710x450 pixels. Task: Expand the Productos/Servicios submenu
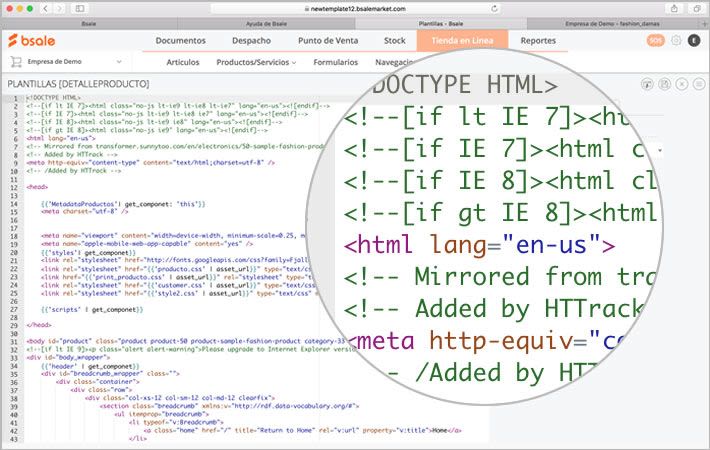pyautogui.click(x=256, y=61)
